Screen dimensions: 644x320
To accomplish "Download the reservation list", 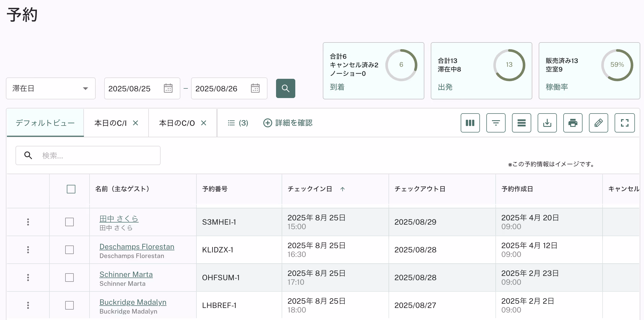I will click(x=547, y=123).
